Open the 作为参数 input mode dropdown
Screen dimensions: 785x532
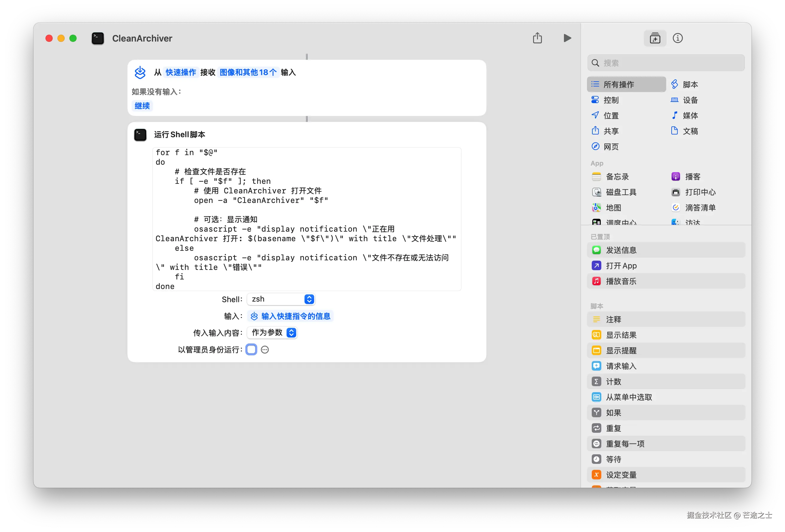click(272, 332)
